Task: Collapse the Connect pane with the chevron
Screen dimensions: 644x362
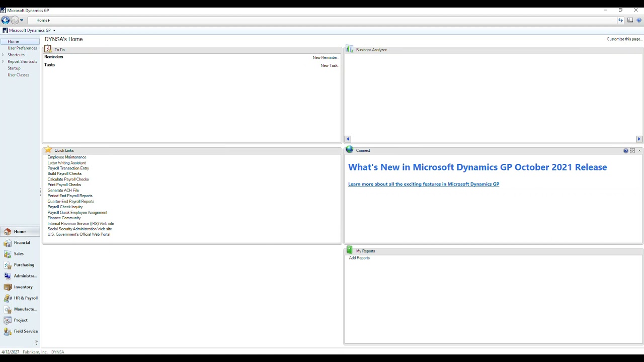Action: point(639,151)
